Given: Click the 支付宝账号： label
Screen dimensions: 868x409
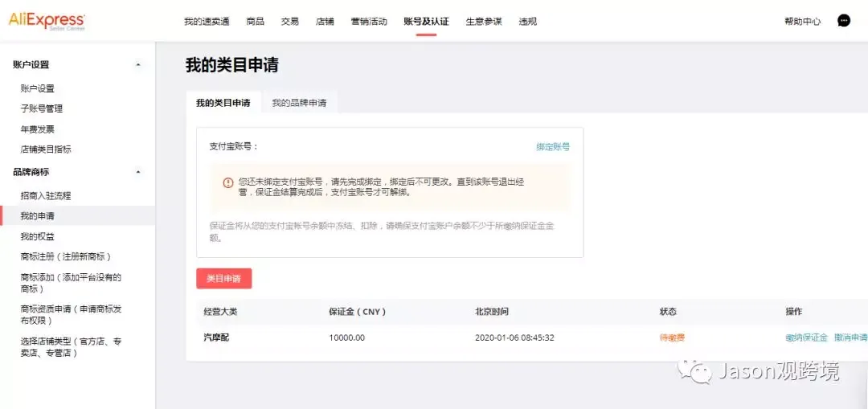Looking at the screenshot, I should click(234, 147).
